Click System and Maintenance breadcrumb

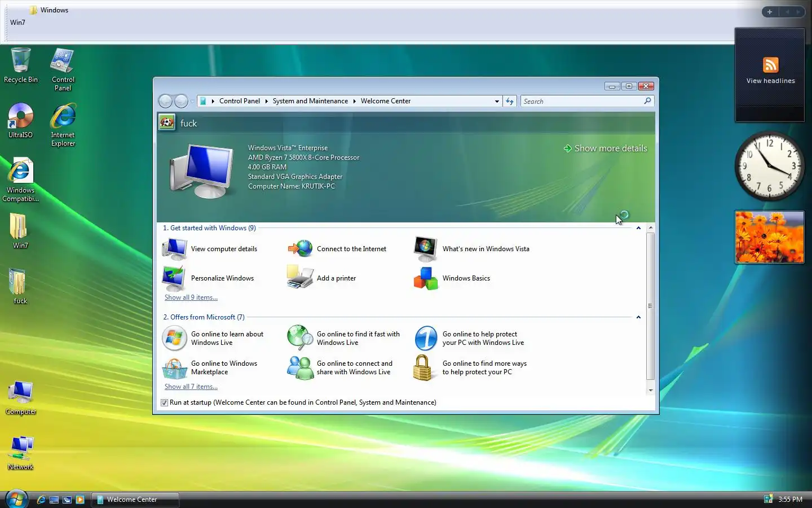pos(310,101)
